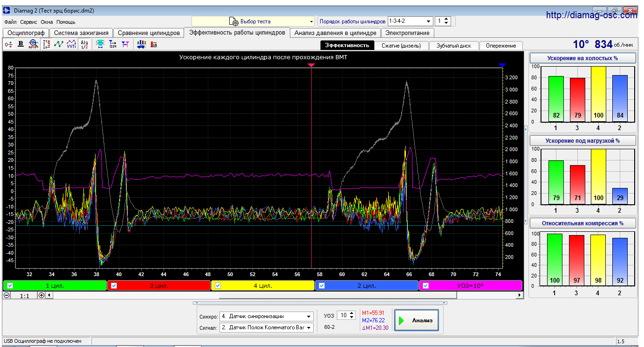Click the УОЗ value input field
This screenshot has height=347, width=644.
(x=343, y=315)
